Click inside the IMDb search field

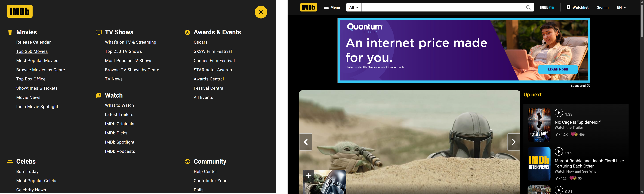coord(442,7)
